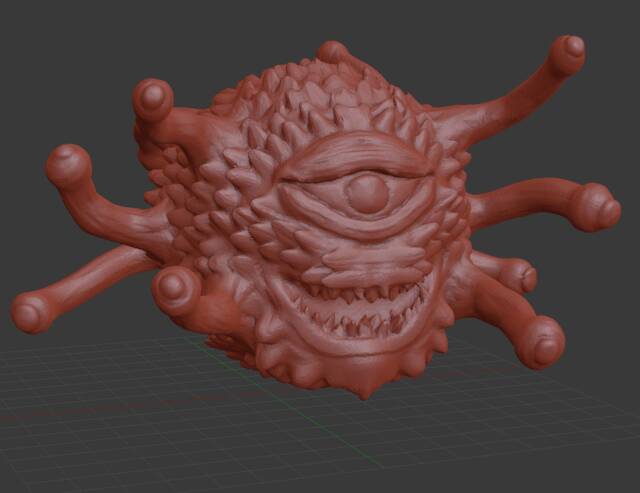Screen dimensions: 640x493
Task: Select the wrinkled upper eyelid of the model
Action: (355, 158)
